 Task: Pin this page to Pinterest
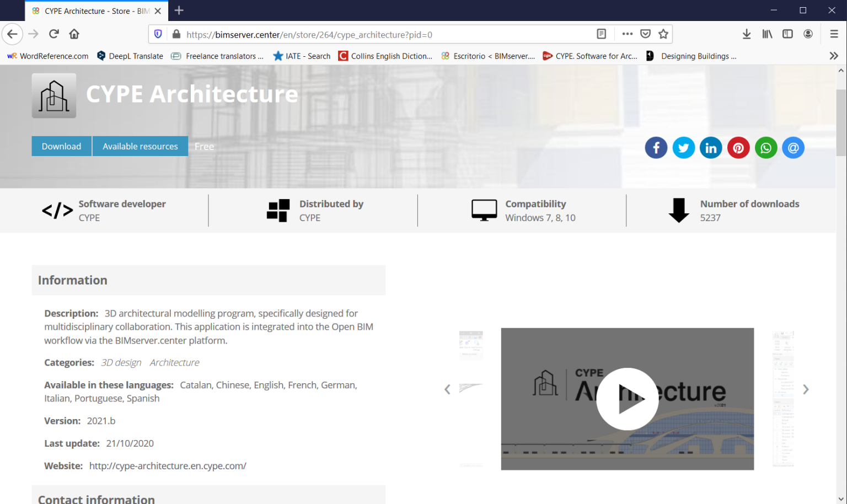pos(738,147)
